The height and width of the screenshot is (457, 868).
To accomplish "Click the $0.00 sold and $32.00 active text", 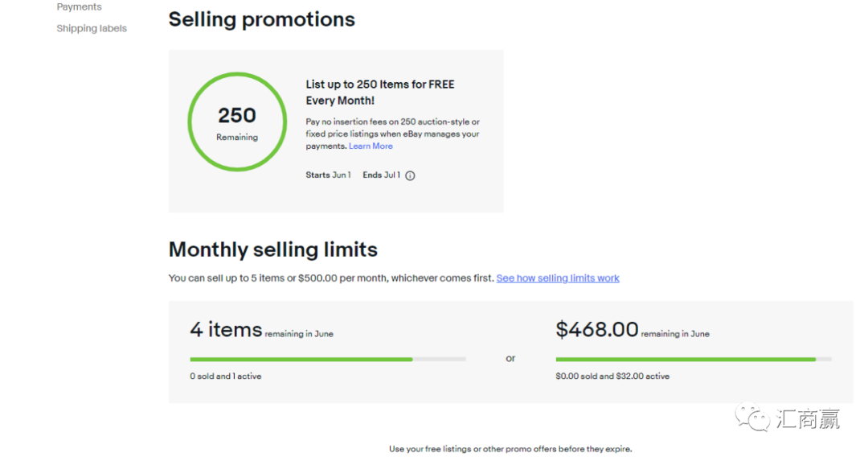I will click(612, 377).
